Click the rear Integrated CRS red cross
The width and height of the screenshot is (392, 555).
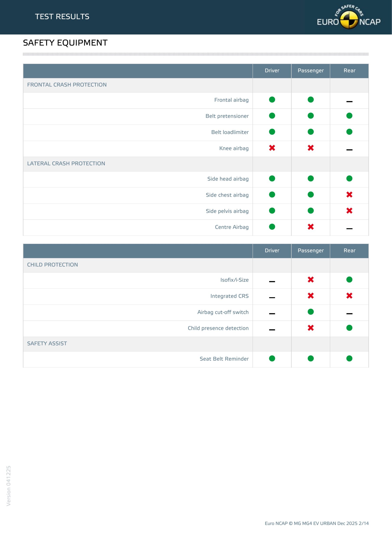click(x=349, y=296)
